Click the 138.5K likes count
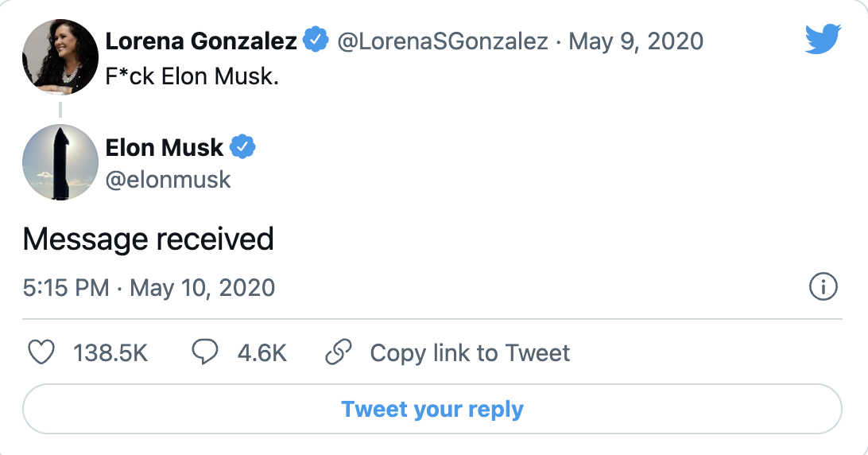The image size is (868, 455). (x=110, y=352)
